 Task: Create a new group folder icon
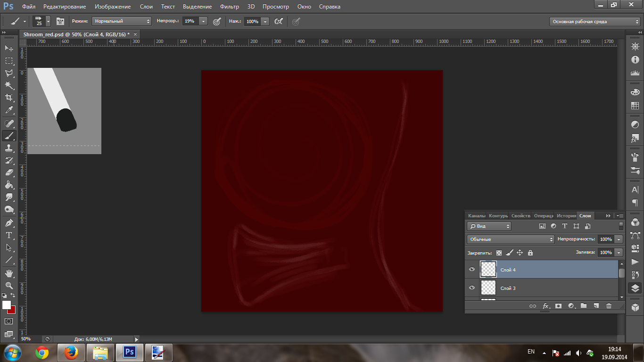tap(584, 306)
